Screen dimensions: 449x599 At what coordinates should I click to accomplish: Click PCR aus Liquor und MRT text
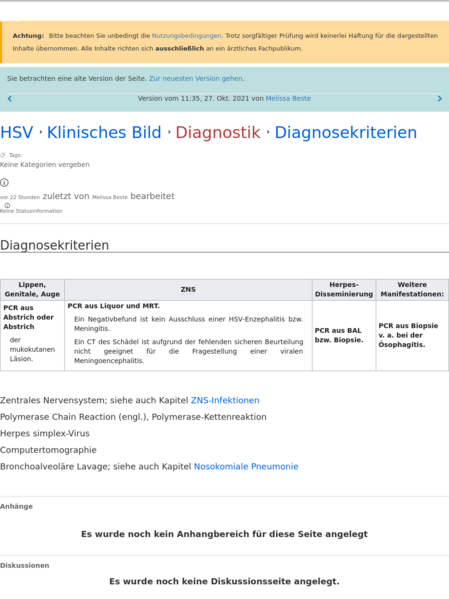point(113,306)
